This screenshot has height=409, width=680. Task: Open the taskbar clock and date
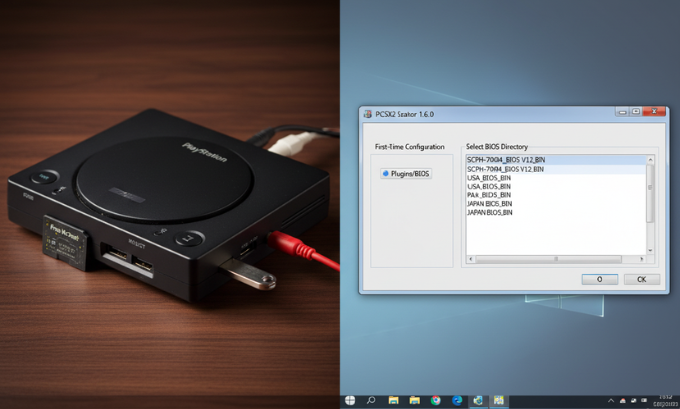click(665, 401)
